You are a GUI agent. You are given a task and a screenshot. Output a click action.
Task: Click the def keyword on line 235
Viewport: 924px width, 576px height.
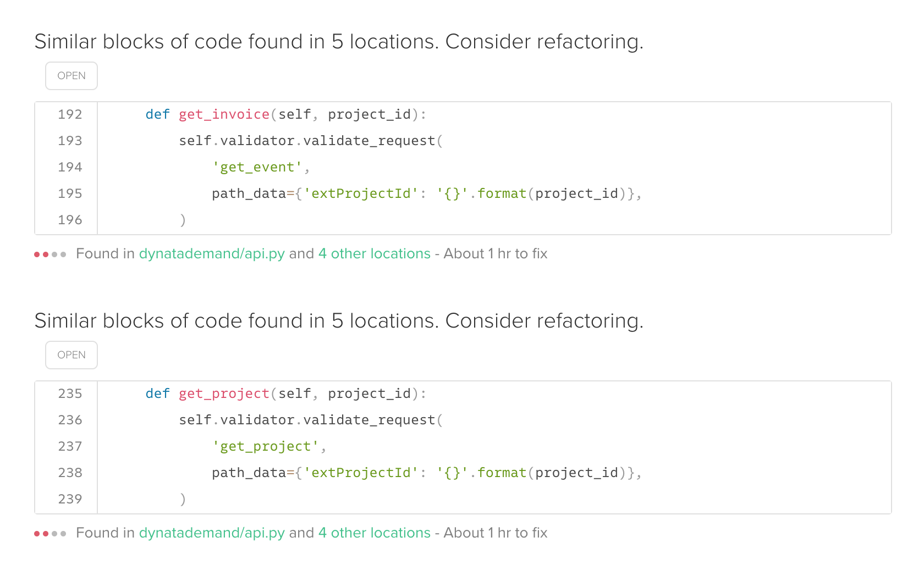[157, 394]
